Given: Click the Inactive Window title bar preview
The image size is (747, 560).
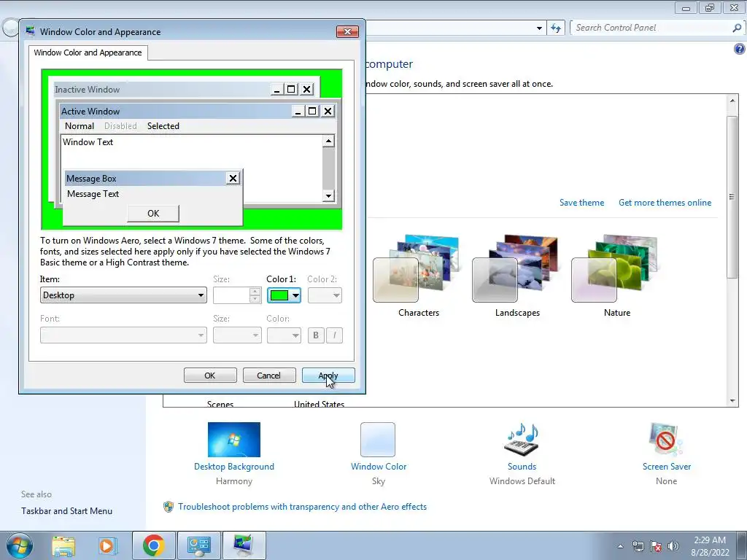Looking at the screenshot, I should point(185,89).
